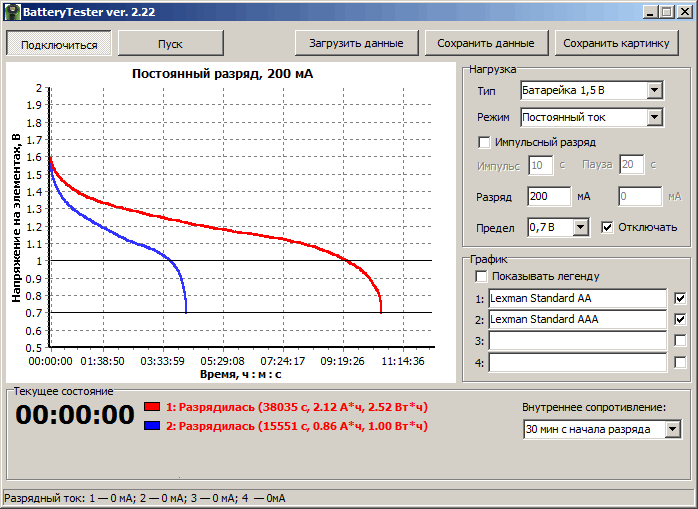
Task: Check visibility checkbox for channel 3
Action: (x=680, y=341)
